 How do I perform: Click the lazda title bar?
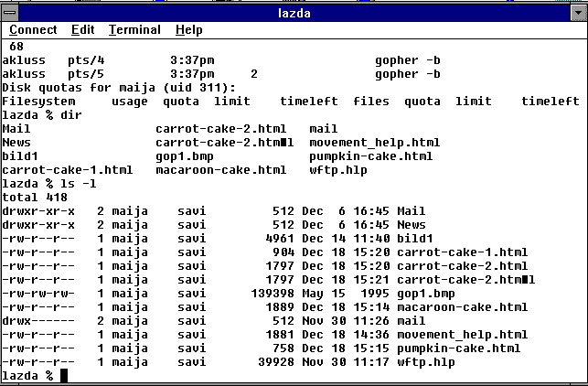[293, 11]
